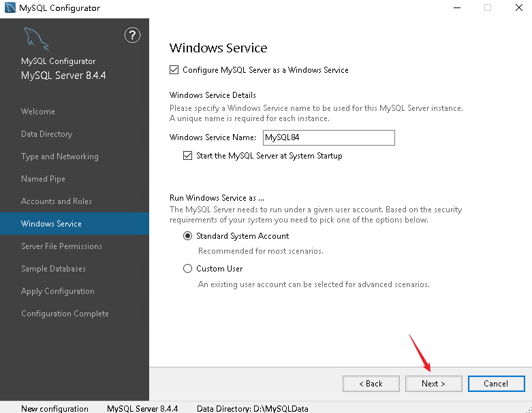Open the help question mark icon
Screen dimensions: 532x413
pos(132,35)
